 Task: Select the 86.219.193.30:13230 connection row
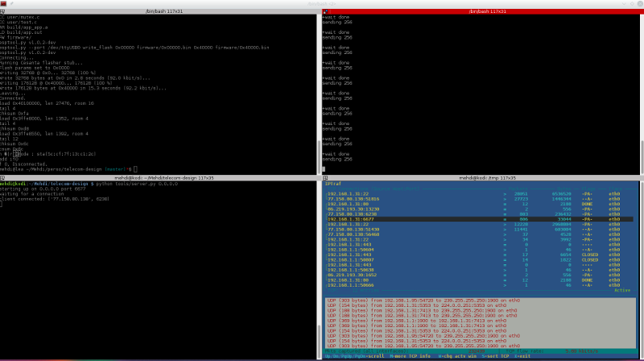479,209
